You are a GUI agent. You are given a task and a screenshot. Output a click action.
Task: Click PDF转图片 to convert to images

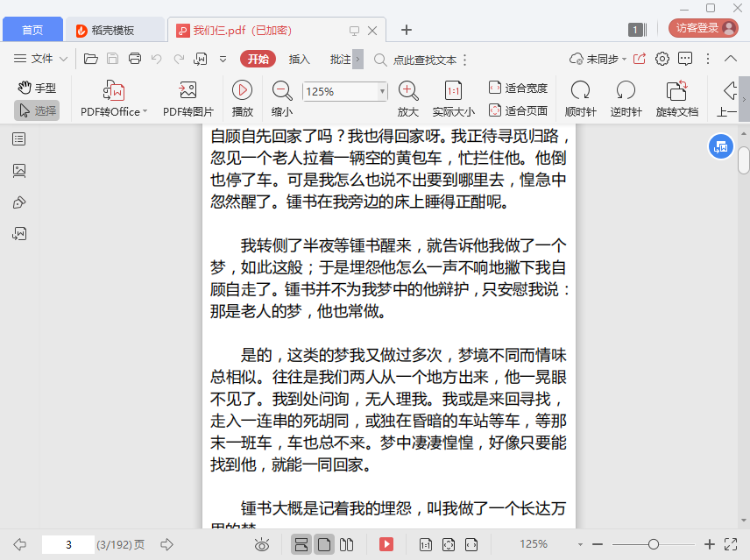(x=188, y=99)
